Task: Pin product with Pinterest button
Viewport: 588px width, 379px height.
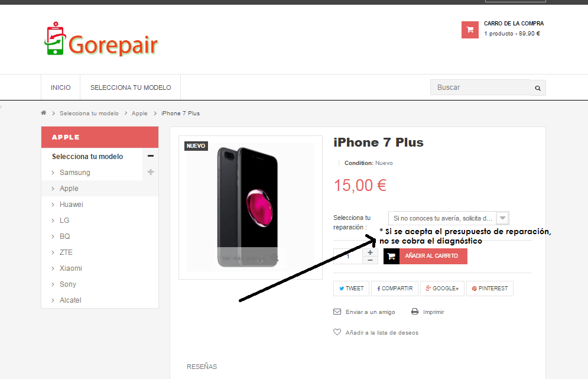Action: tap(490, 289)
